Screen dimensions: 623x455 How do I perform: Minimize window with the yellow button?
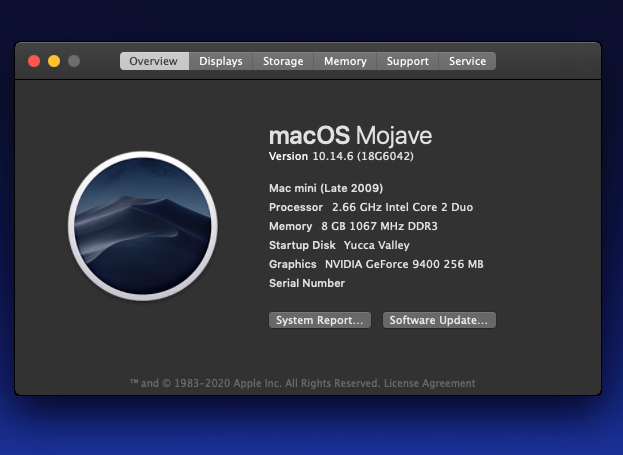(54, 61)
